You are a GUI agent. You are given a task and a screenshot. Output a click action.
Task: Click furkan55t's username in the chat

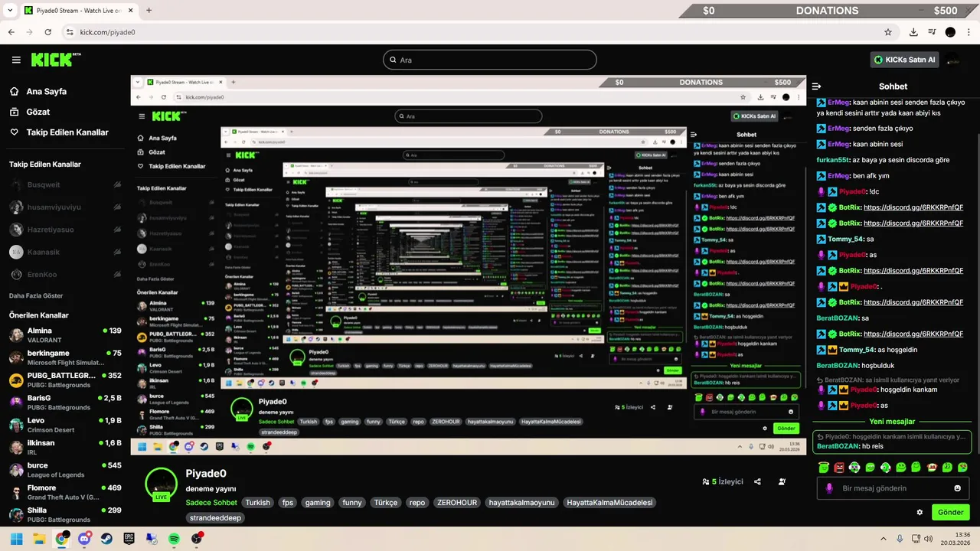(833, 160)
